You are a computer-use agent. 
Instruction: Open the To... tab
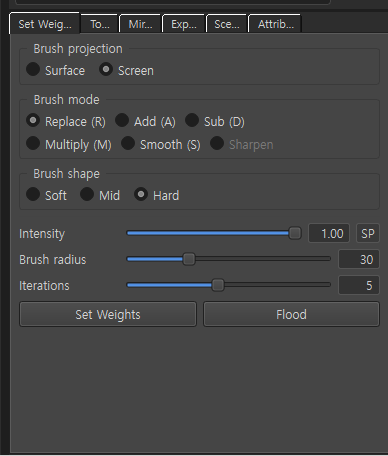[x=100, y=24]
